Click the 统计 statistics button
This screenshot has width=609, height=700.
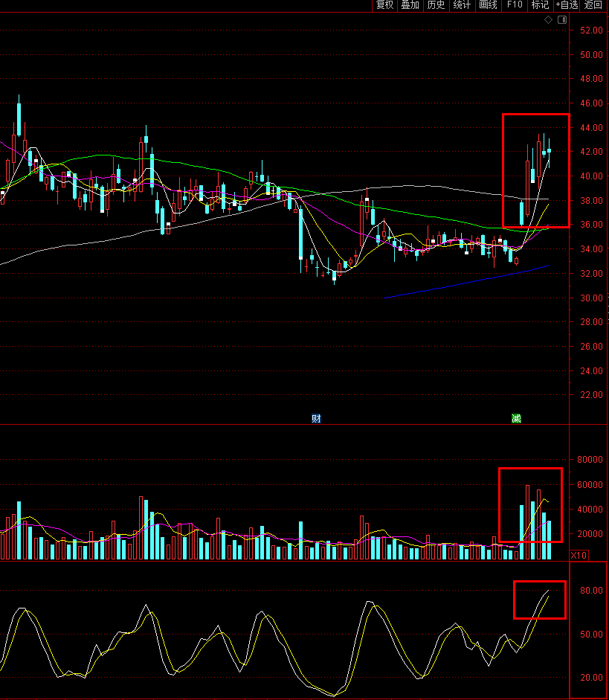click(x=462, y=5)
